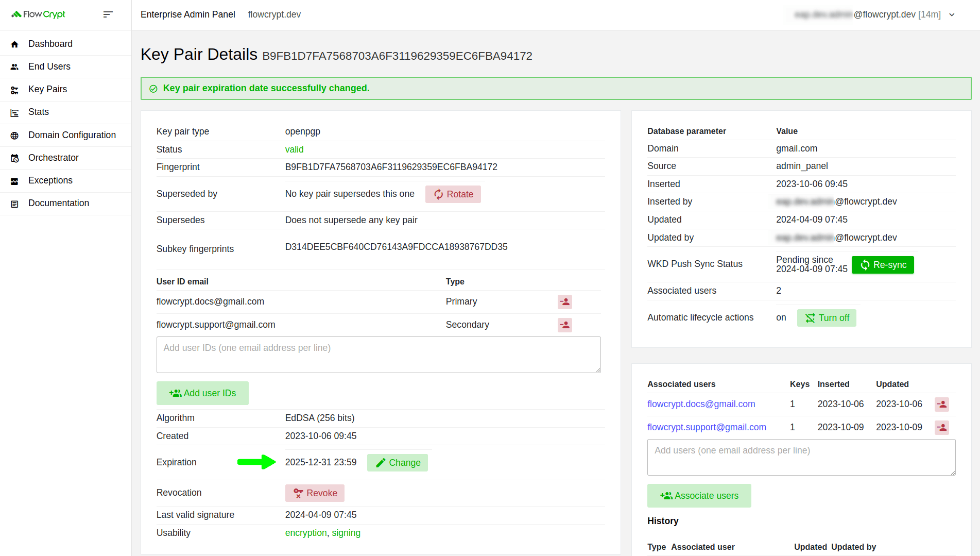Click the Last valid signature date 2024-04-09 07:45
980x556 pixels.
(x=321, y=515)
